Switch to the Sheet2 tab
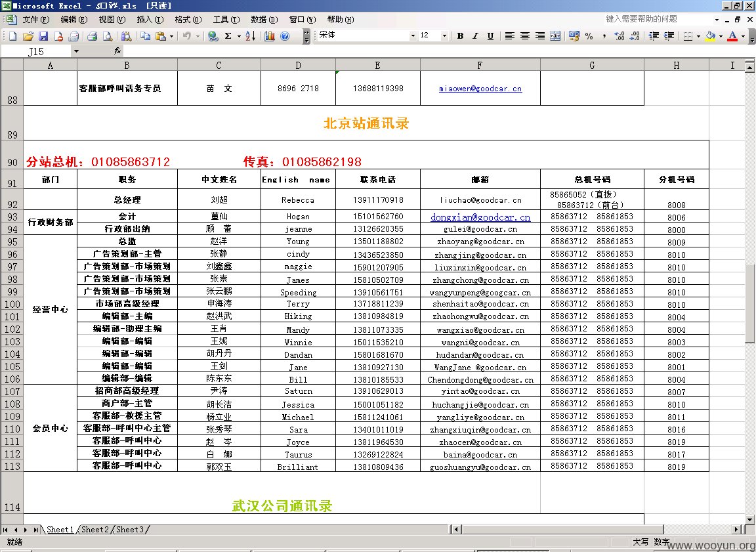The height and width of the screenshot is (552, 756). (95, 529)
